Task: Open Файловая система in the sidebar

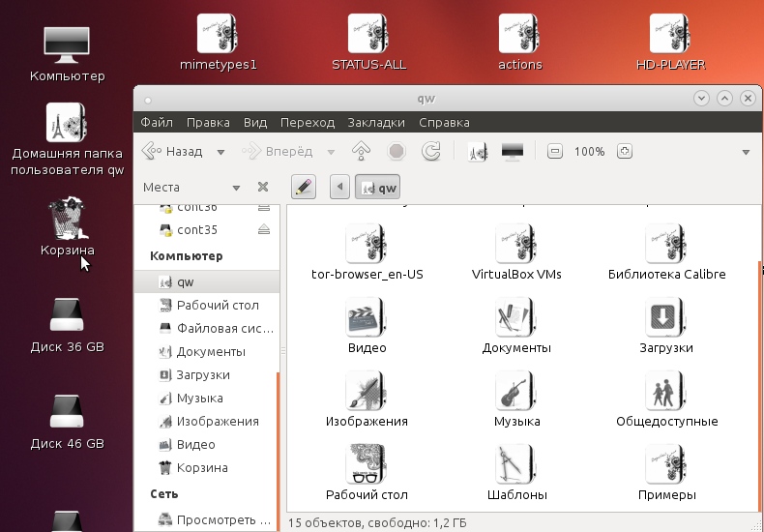Action: 207,328
